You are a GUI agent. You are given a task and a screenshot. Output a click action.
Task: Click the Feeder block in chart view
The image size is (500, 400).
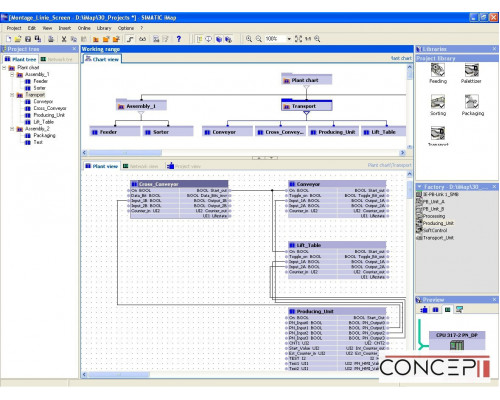click(115, 132)
